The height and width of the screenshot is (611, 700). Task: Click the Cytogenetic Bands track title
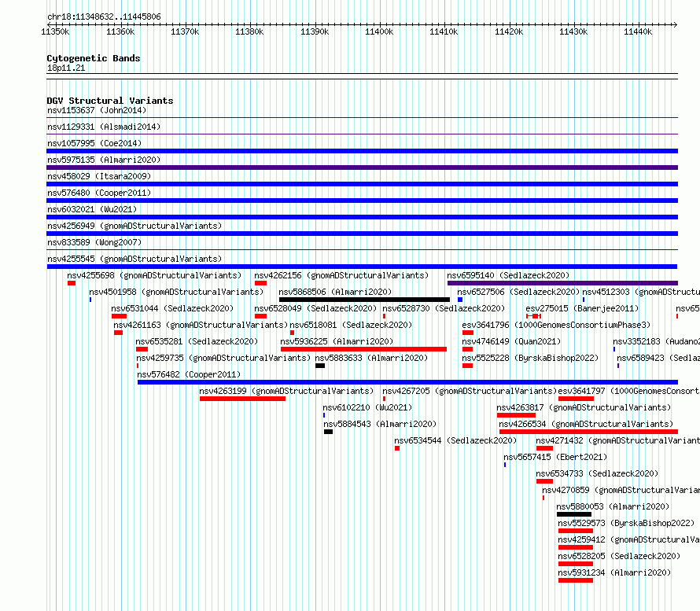click(94, 58)
